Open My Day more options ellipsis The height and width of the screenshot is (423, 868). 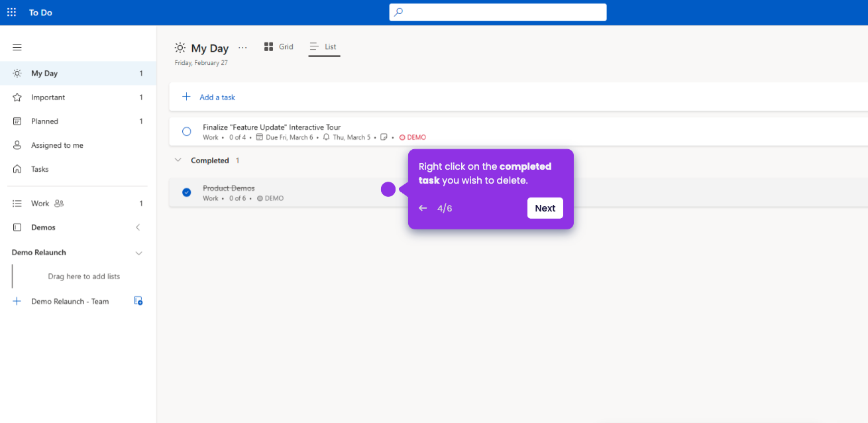point(243,48)
